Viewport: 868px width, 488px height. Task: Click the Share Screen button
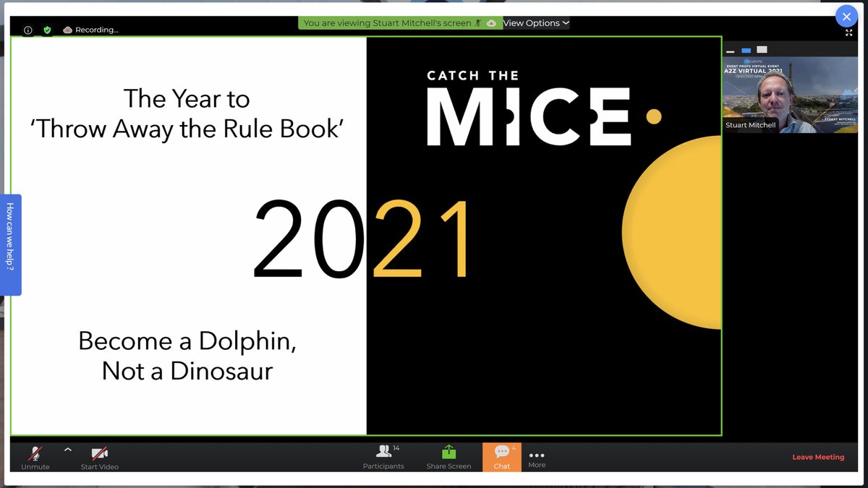click(448, 457)
